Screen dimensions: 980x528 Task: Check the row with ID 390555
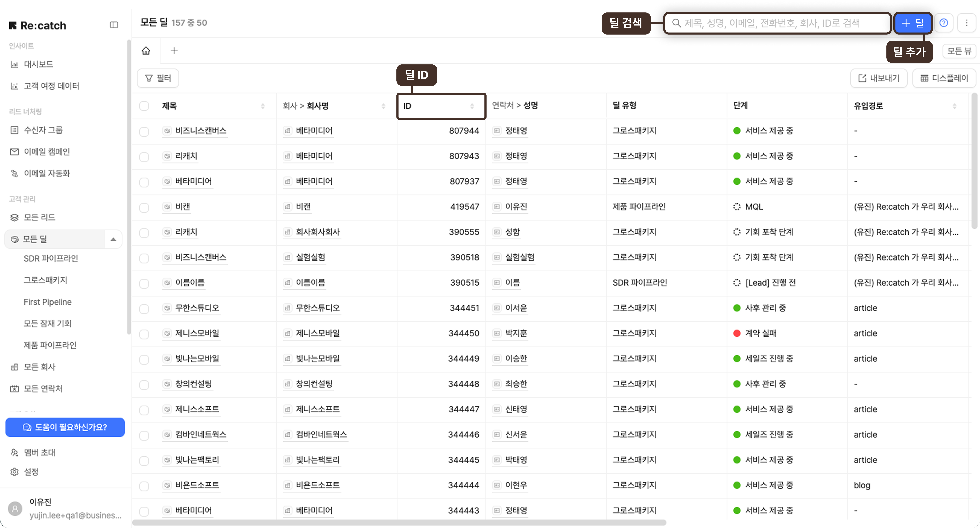pos(144,233)
